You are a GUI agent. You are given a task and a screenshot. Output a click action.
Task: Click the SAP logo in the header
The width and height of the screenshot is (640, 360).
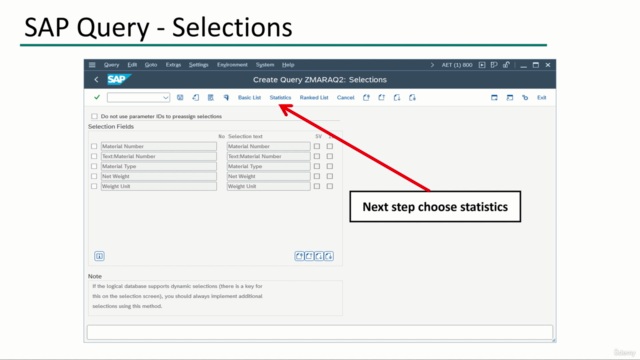click(119, 79)
